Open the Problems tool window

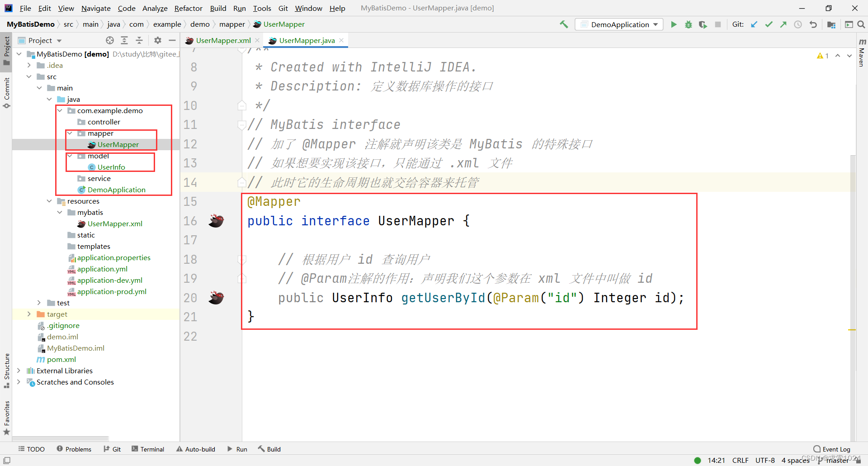tap(74, 449)
